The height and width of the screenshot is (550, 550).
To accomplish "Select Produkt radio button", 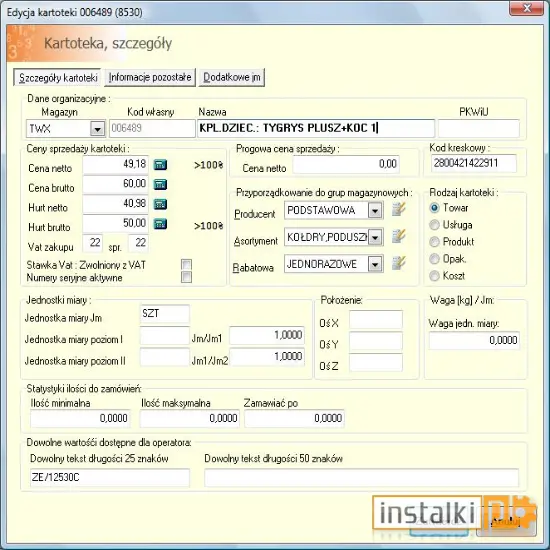I will pyautogui.click(x=434, y=241).
